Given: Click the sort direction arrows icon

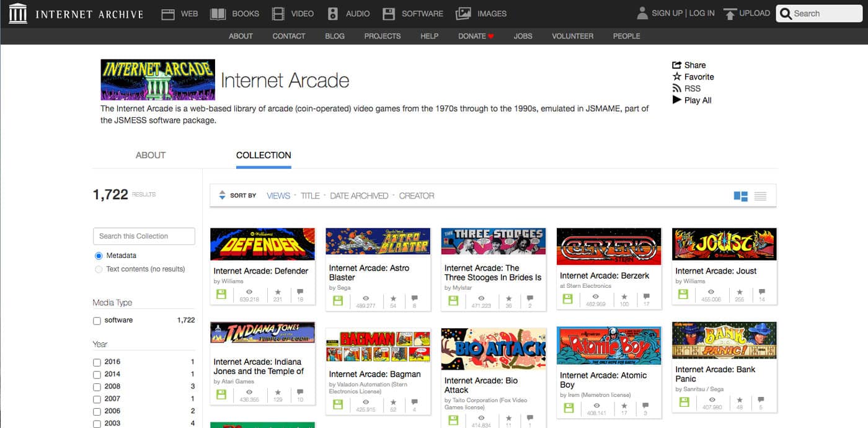Looking at the screenshot, I should coord(222,195).
